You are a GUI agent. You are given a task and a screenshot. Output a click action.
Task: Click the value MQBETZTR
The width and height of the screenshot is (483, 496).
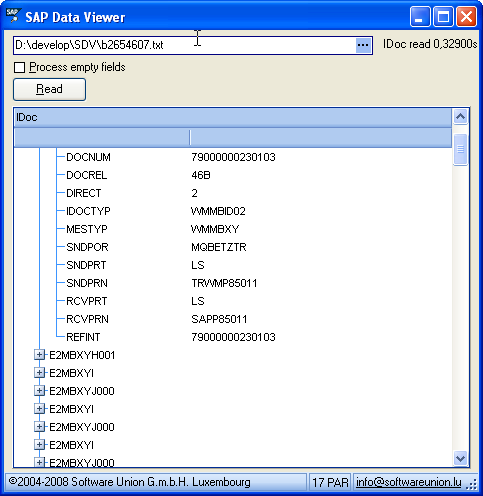click(219, 247)
